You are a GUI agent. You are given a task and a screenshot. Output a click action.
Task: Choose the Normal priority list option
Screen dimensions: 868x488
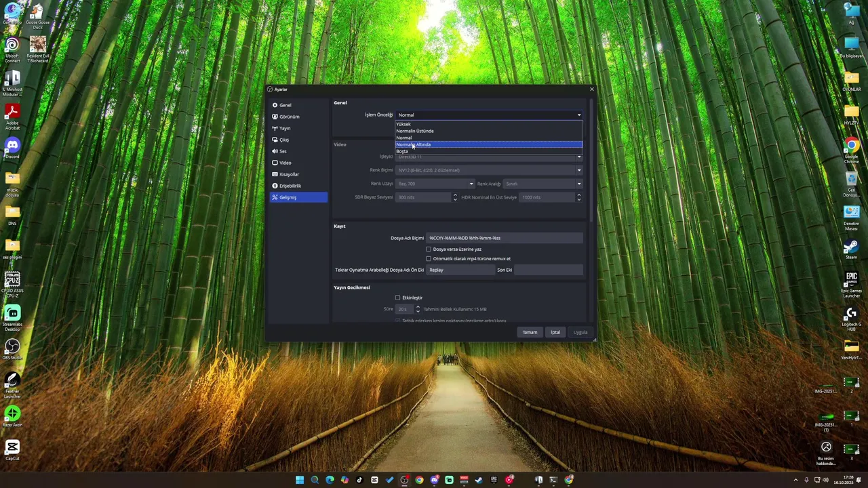[x=489, y=138]
